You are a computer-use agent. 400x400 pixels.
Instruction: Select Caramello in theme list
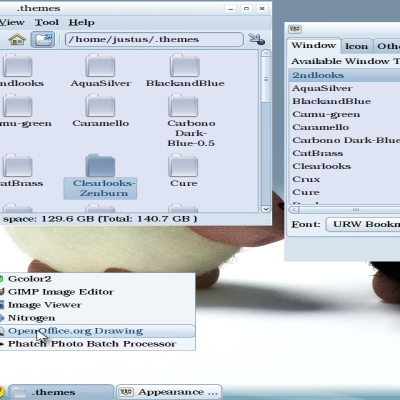click(x=345, y=127)
